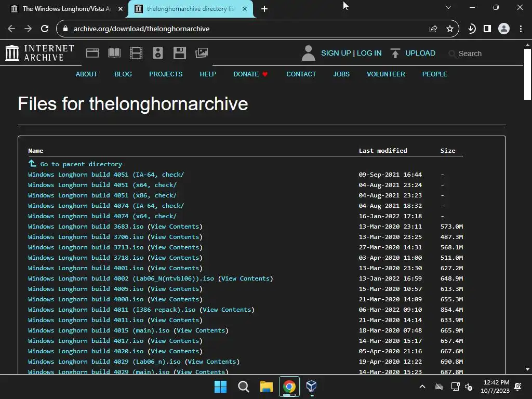Open the Texts book icon

click(114, 53)
